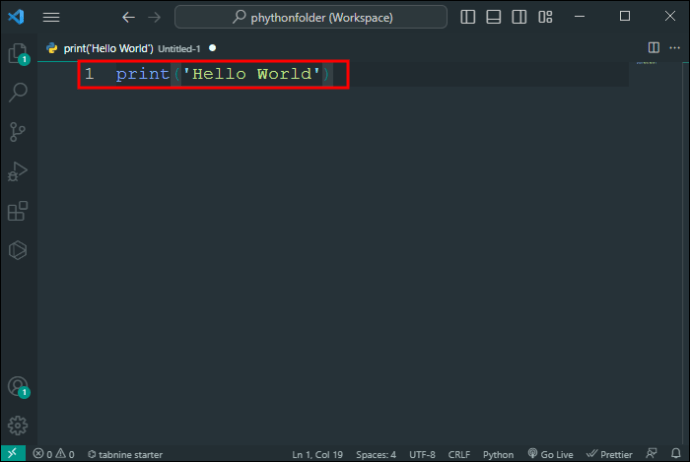The height and width of the screenshot is (462, 690).
Task: Click the tabnine starter status item
Action: pos(125,454)
